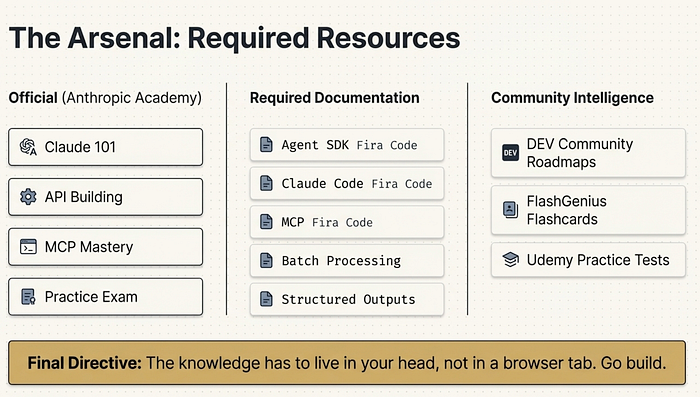Click the gold Final Directive banner
700x397 pixels.
(x=347, y=363)
